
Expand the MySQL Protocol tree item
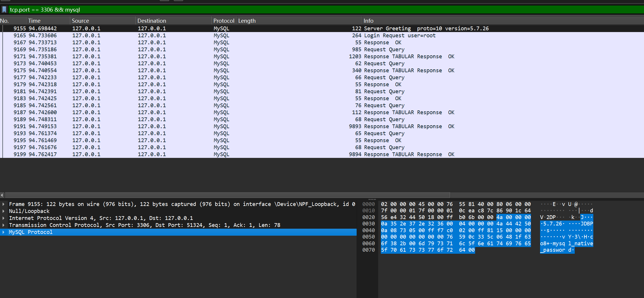3,232
